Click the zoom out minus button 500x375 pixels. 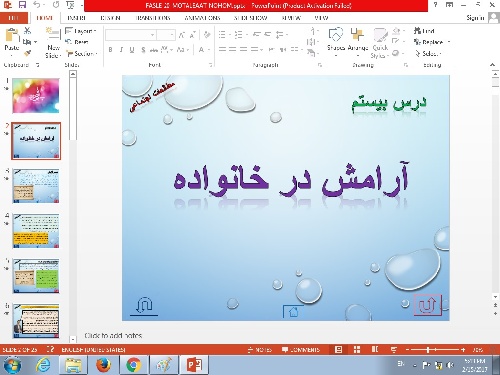407,350
